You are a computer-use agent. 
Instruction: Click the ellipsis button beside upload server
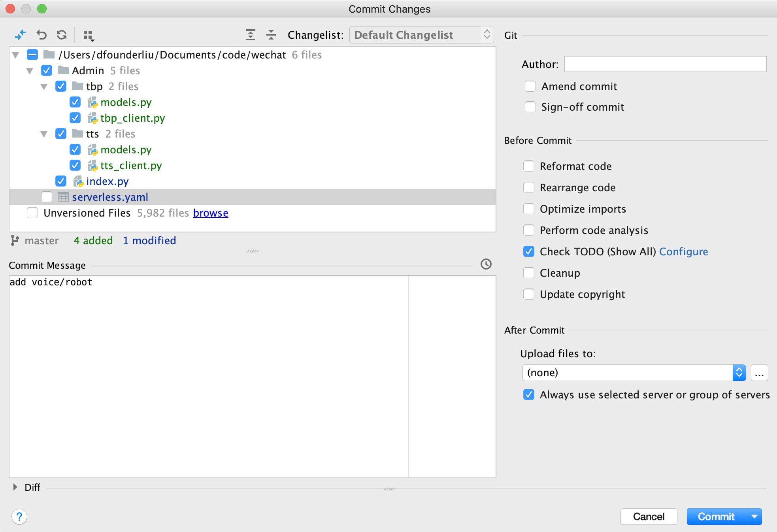coord(759,373)
